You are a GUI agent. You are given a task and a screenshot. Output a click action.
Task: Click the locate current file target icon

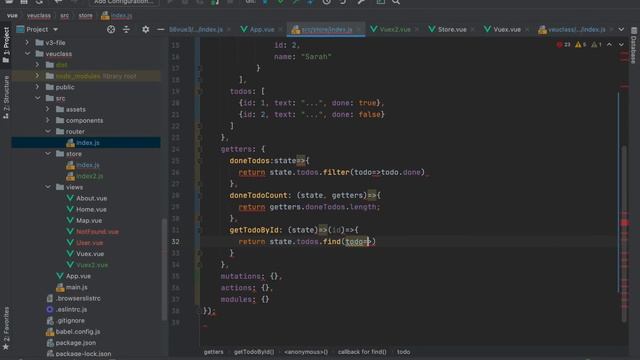point(111,29)
